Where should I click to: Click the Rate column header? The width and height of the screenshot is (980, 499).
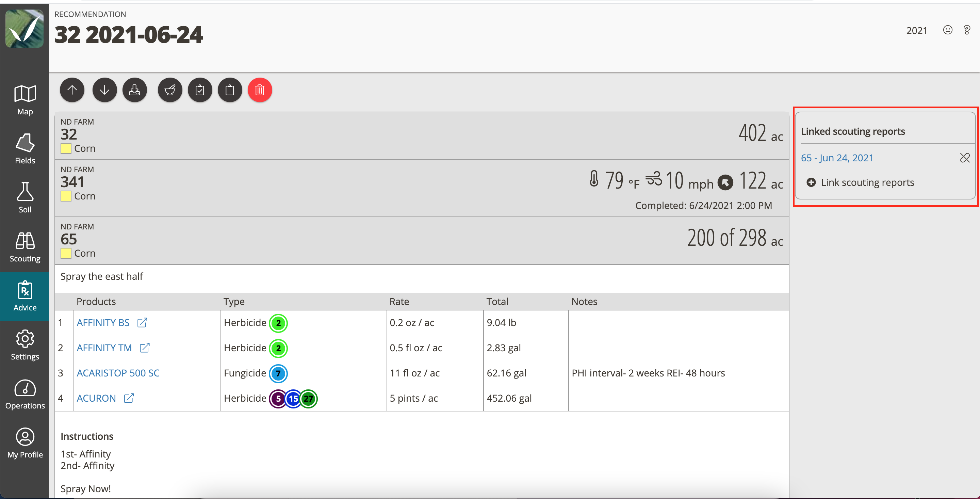click(399, 302)
